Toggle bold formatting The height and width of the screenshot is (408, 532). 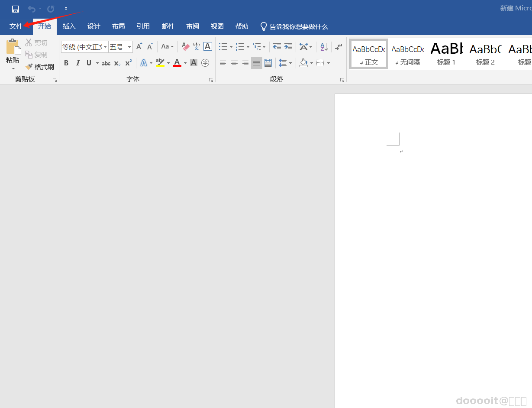click(66, 63)
